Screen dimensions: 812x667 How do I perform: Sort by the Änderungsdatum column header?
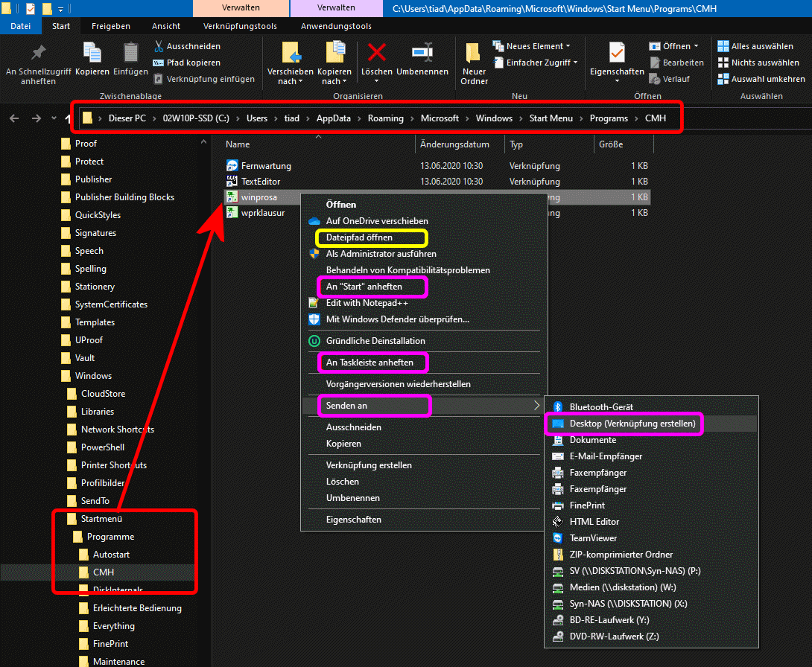(454, 144)
